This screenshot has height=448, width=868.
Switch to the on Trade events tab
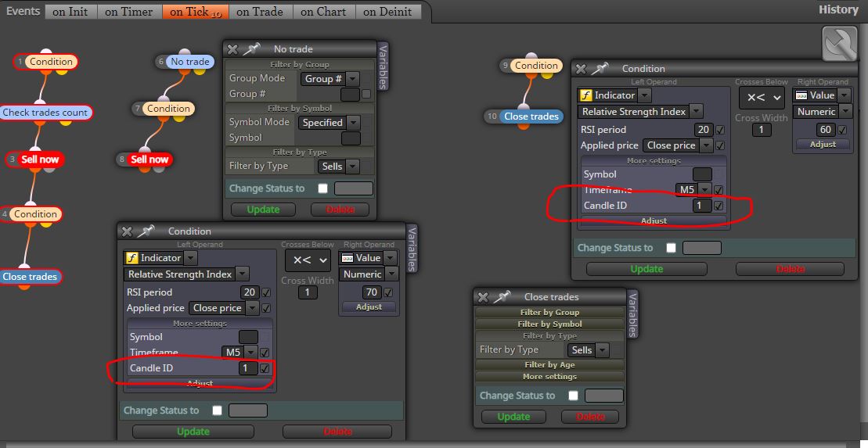point(260,12)
